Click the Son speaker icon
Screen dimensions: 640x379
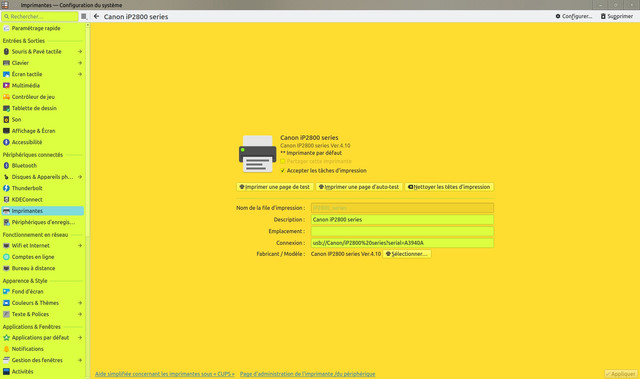[6, 120]
